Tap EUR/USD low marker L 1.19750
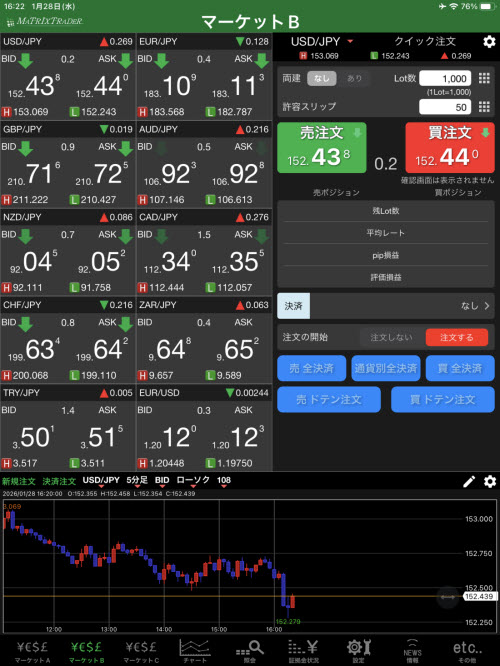The height and width of the screenshot is (666, 500). click(x=229, y=463)
